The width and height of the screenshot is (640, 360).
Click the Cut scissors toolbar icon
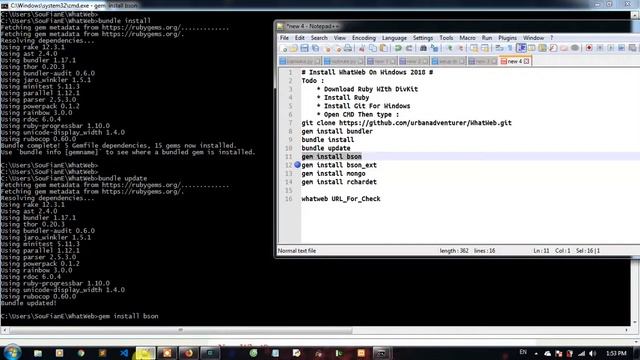[x=362, y=49]
